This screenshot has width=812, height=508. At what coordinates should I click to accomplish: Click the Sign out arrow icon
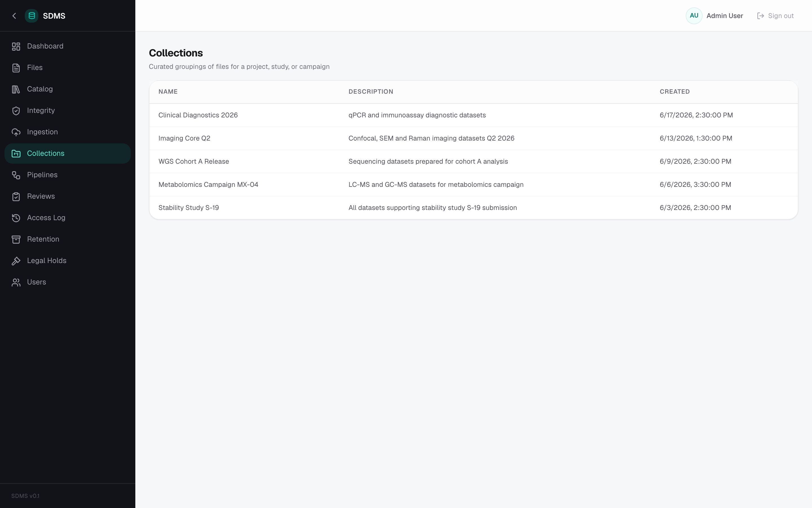coord(760,16)
